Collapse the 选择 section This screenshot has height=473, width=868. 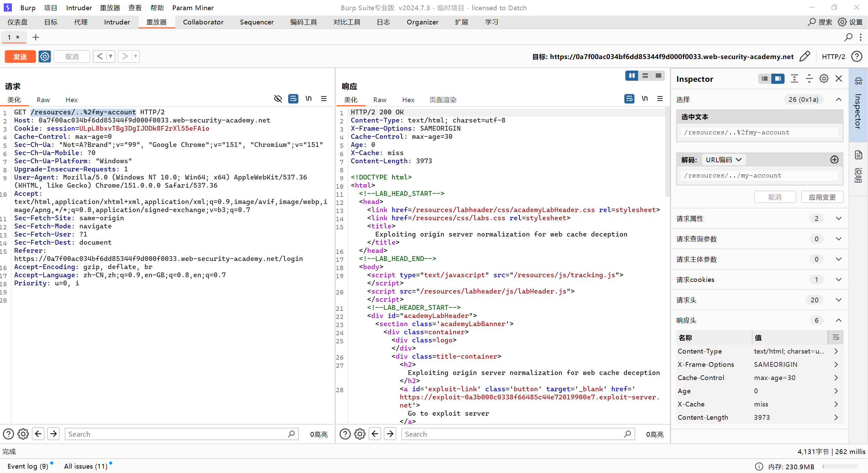point(839,99)
